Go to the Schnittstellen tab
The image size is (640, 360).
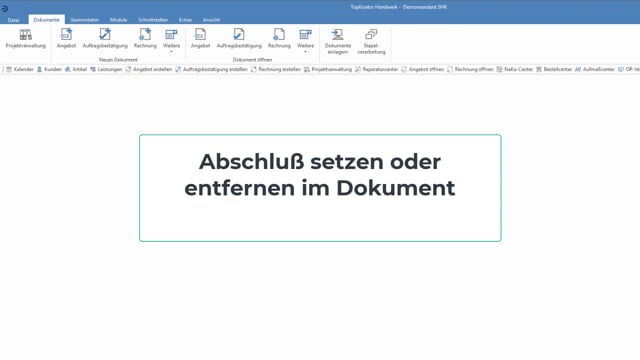(153, 20)
